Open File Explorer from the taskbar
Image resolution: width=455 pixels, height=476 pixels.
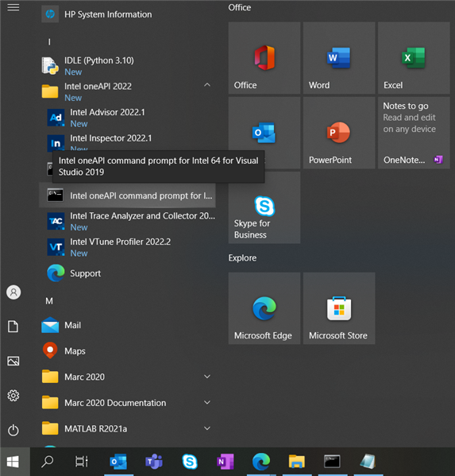coord(297,462)
